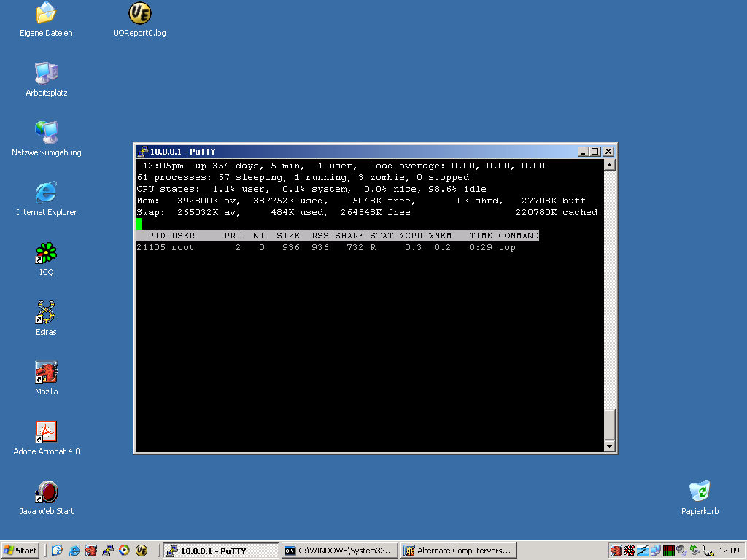Open the volume control tray icon
This screenshot has width=747, height=560.
681,551
